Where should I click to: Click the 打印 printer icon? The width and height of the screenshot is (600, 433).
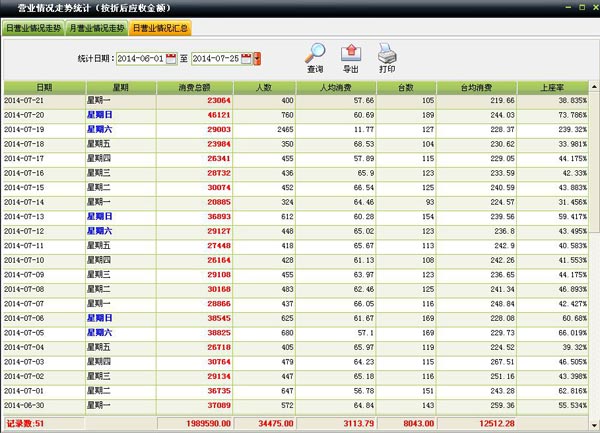pyautogui.click(x=386, y=53)
